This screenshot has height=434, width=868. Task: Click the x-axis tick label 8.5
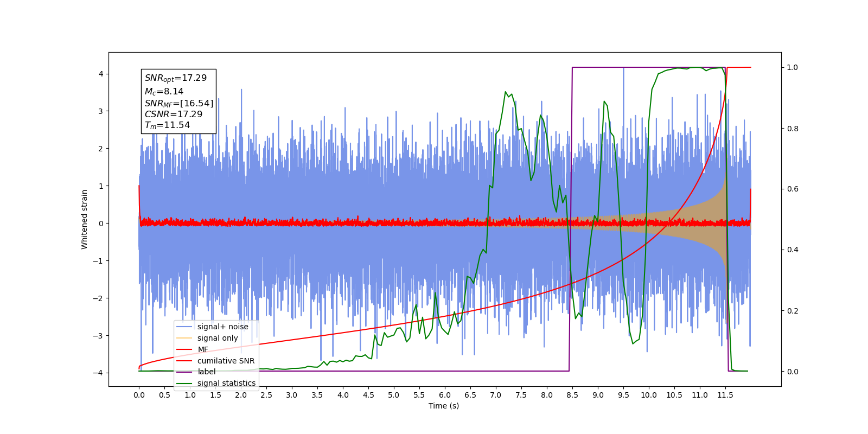click(x=572, y=395)
